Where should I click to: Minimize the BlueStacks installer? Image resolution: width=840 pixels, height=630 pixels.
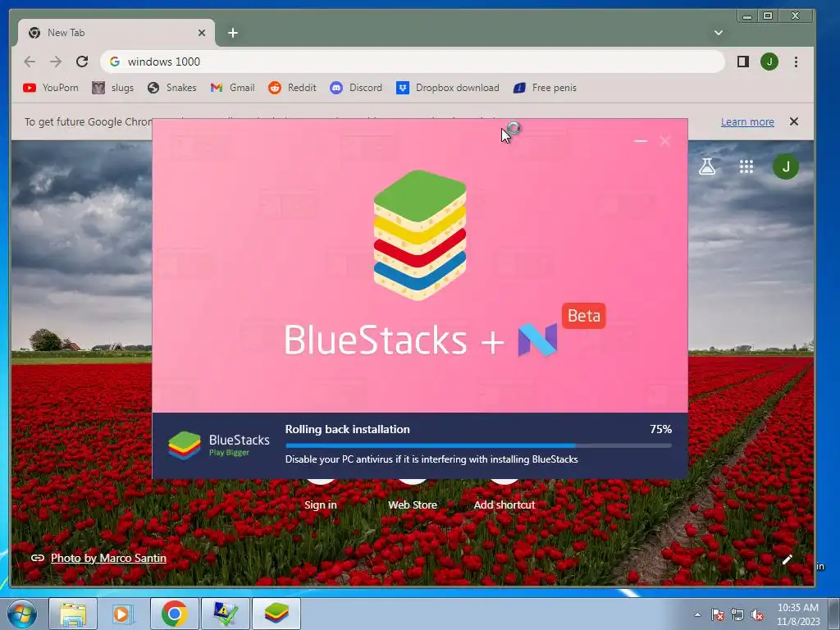641,141
